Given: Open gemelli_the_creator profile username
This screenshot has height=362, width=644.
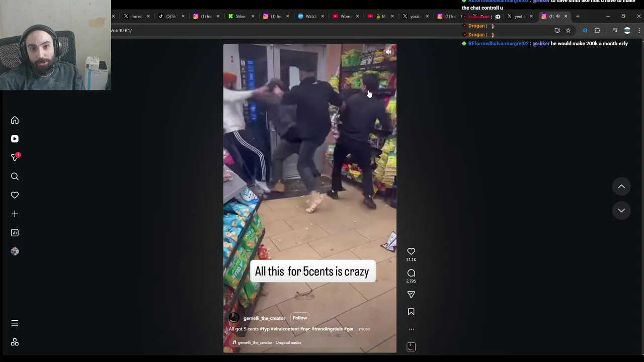Looking at the screenshot, I should [x=264, y=318].
